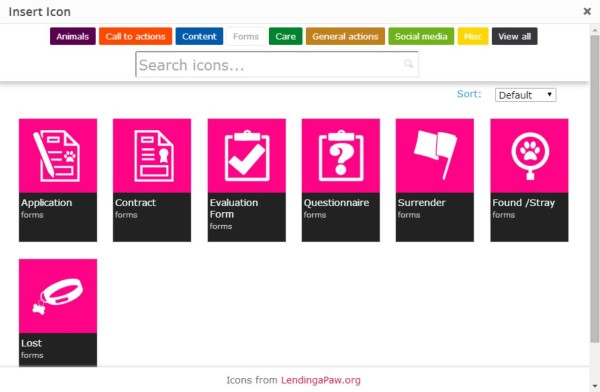Select the Lost collar icon
Screen dimensions: 600x392
click(x=58, y=296)
